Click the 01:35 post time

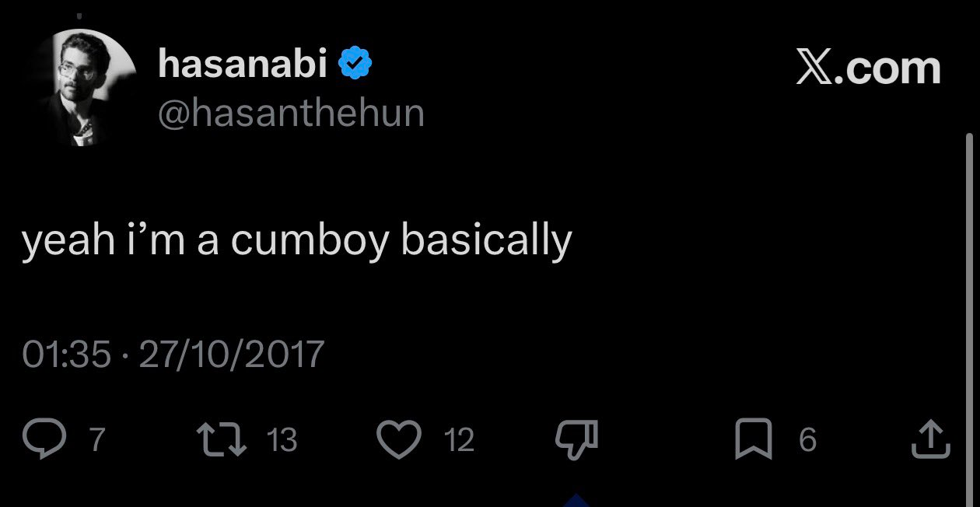tap(67, 355)
